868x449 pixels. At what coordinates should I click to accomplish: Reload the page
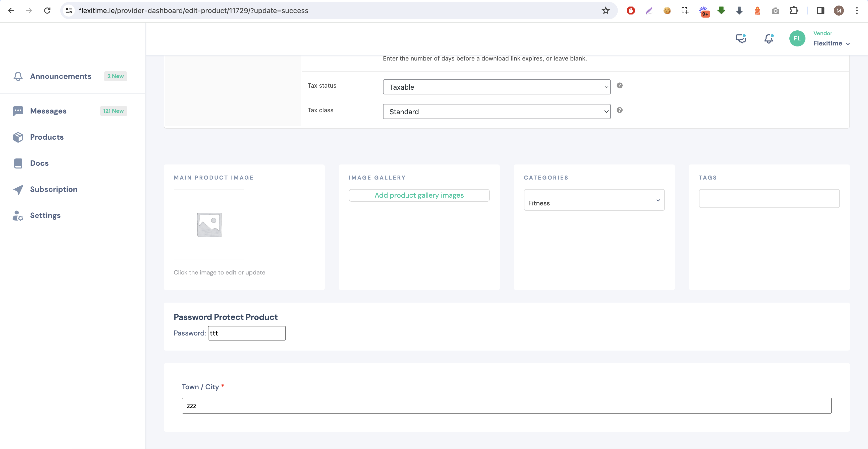[x=47, y=11]
